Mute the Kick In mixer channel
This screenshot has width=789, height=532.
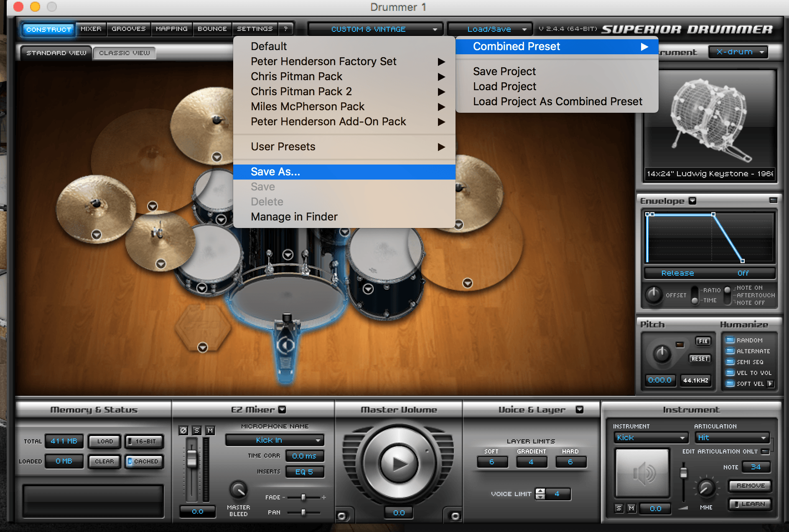[210, 430]
